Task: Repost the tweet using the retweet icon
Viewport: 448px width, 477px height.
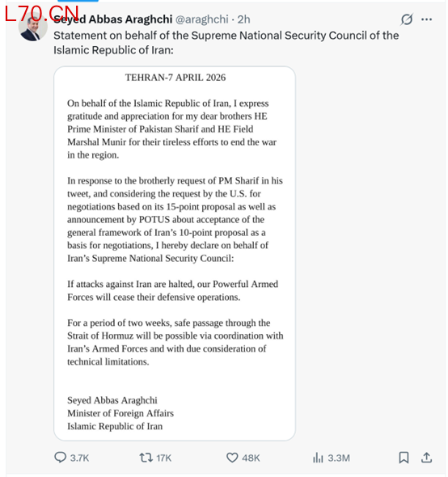Action: 146,458
